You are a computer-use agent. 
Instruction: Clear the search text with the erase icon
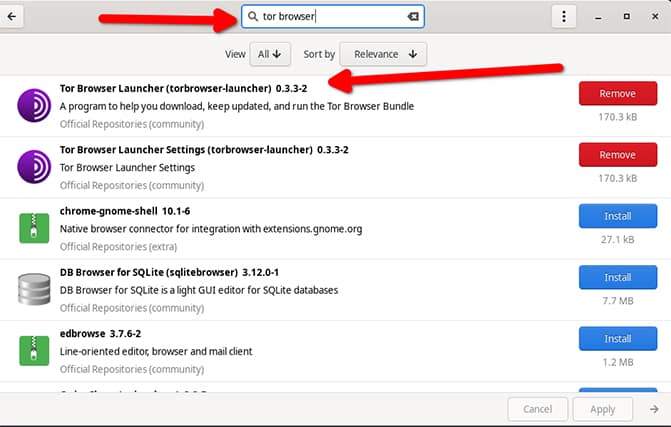pos(413,16)
